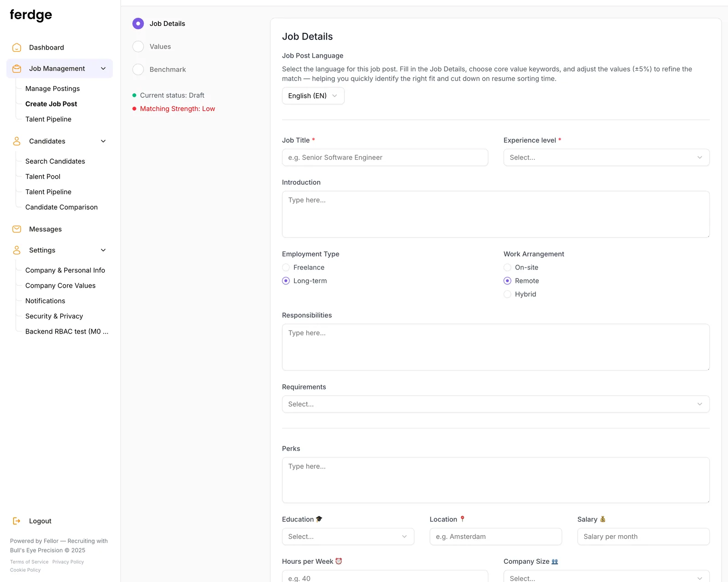Image resolution: width=728 pixels, height=582 pixels.
Task: Click the Job Management briefcase icon
Action: (17, 69)
